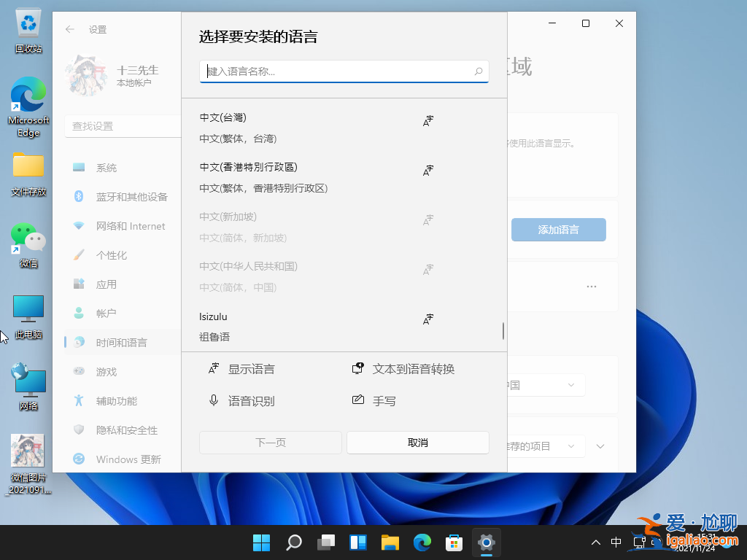Open Windows 更新 settings
This screenshot has height=560, width=747.
coord(129,459)
